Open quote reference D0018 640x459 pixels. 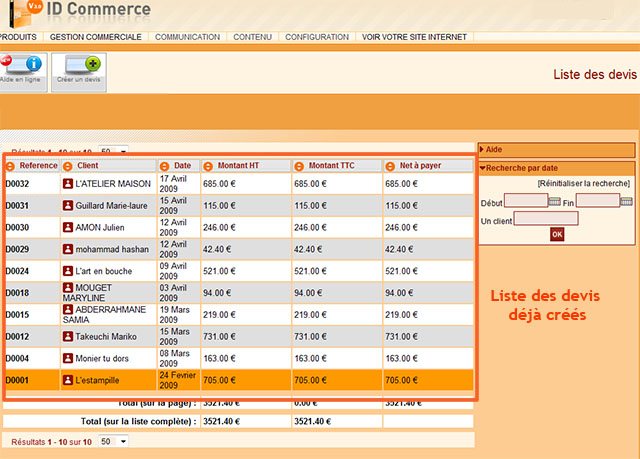(18, 293)
